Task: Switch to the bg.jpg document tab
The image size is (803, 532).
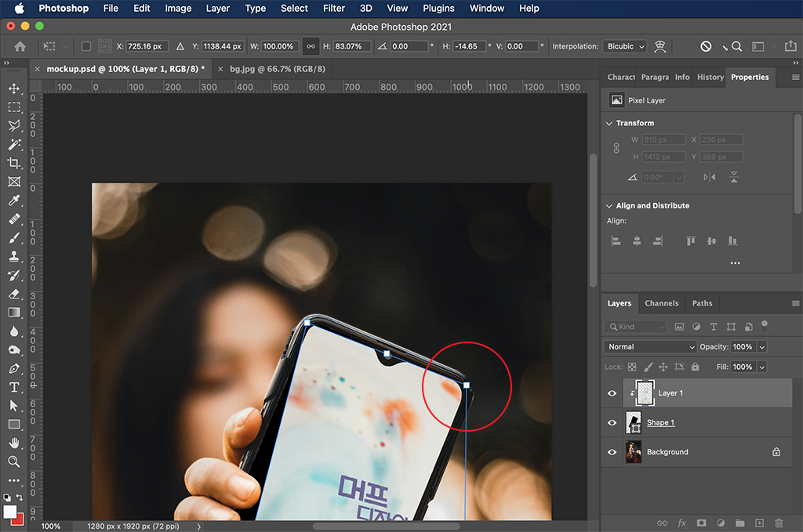Action: click(277, 68)
